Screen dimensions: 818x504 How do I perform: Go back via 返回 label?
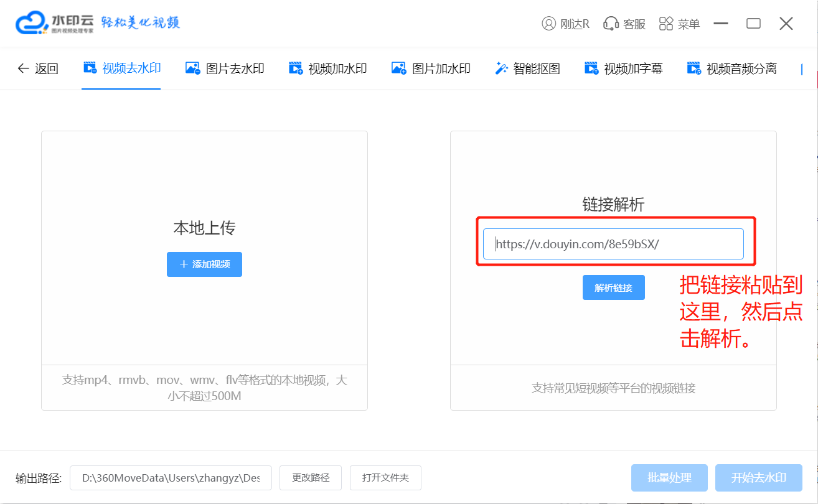click(47, 68)
